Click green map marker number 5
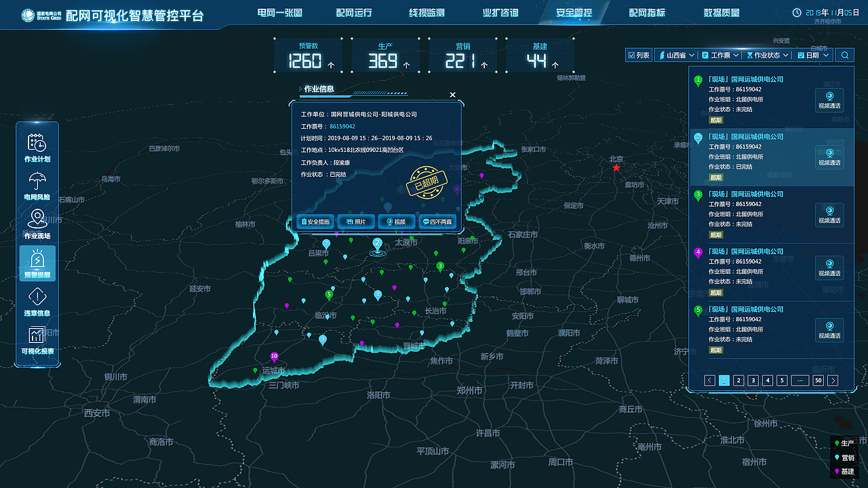This screenshot has width=868, height=488. [329, 295]
